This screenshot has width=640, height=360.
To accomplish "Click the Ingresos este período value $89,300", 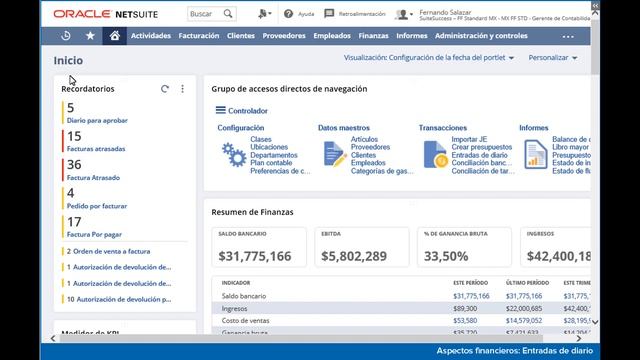I will (465, 309).
